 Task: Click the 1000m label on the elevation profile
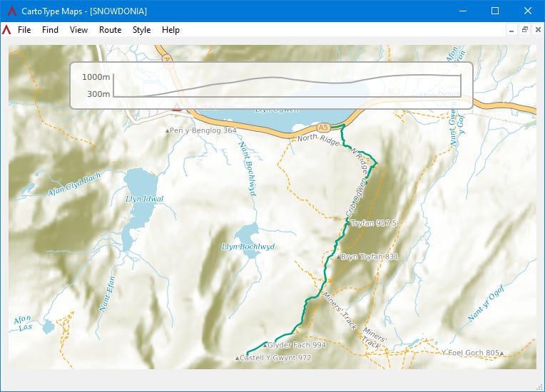coord(96,77)
